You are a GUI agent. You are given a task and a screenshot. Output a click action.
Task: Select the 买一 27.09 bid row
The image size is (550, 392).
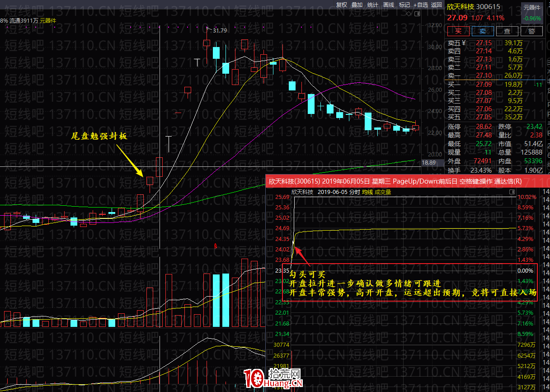[484, 84]
